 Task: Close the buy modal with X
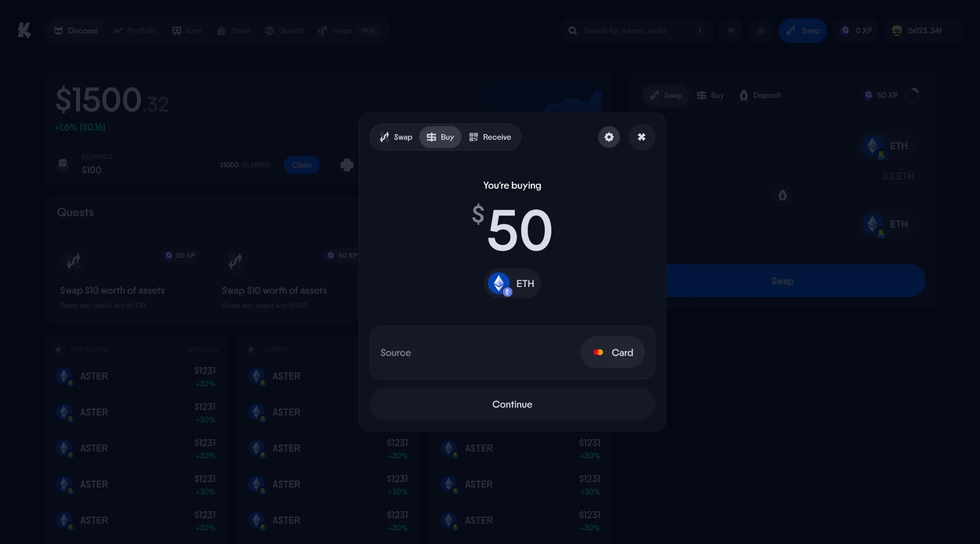(x=642, y=137)
